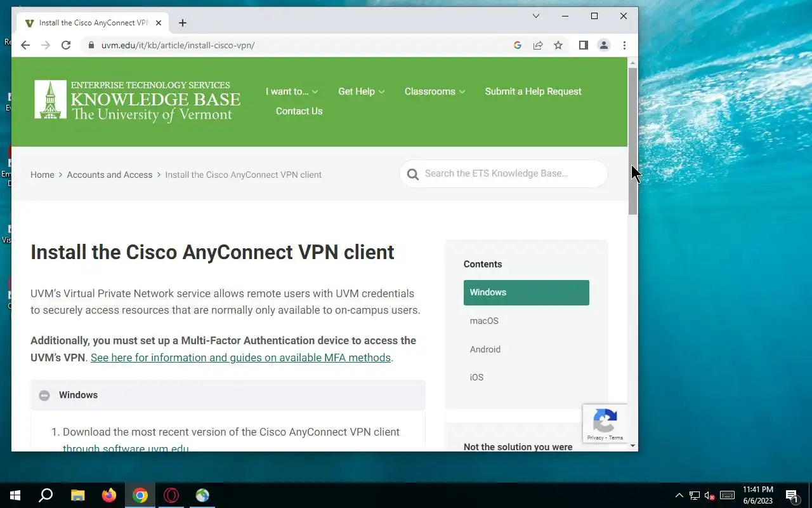Launch Firefox from taskbar
This screenshot has width=812, height=508.
click(109, 495)
